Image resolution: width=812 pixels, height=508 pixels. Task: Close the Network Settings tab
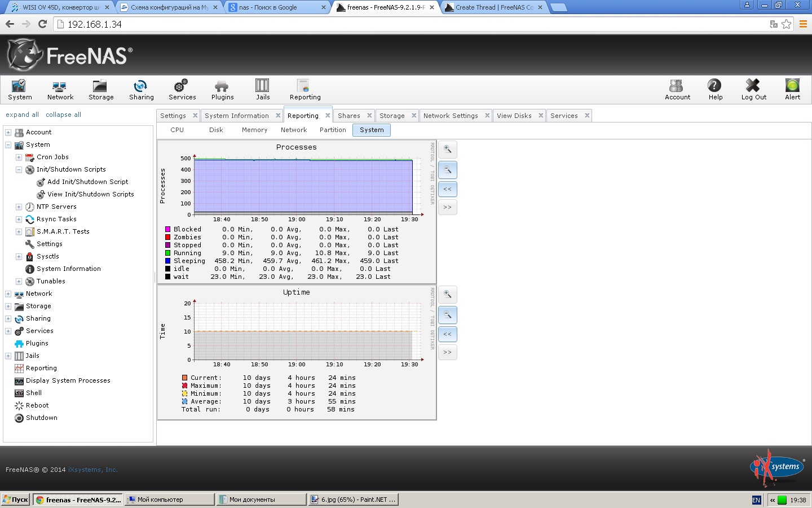tap(487, 115)
